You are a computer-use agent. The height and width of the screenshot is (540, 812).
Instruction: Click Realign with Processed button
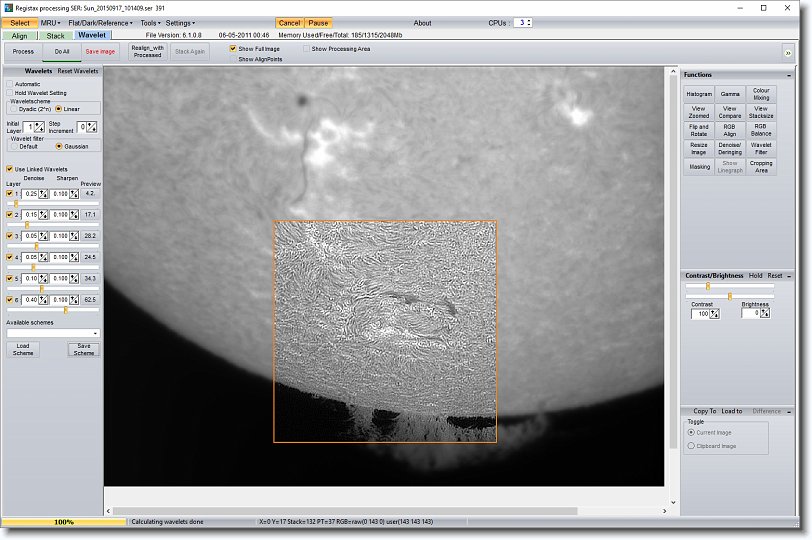[148, 52]
